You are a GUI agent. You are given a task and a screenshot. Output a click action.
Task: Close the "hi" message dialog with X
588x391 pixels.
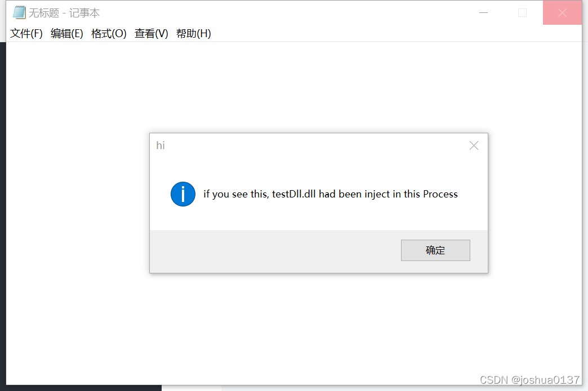coord(474,145)
